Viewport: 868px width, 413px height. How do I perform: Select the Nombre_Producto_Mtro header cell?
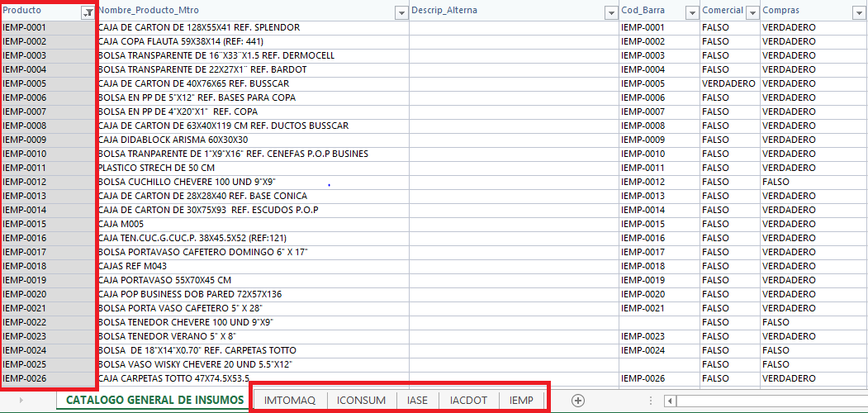pyautogui.click(x=253, y=11)
